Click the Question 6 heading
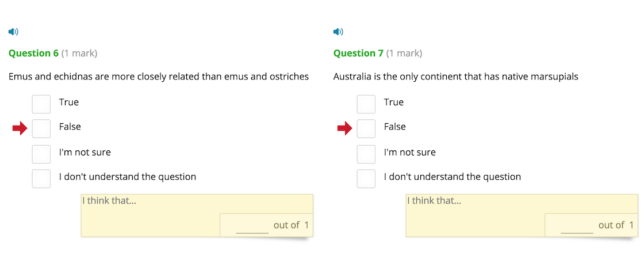This screenshot has height=258, width=644. point(34,53)
